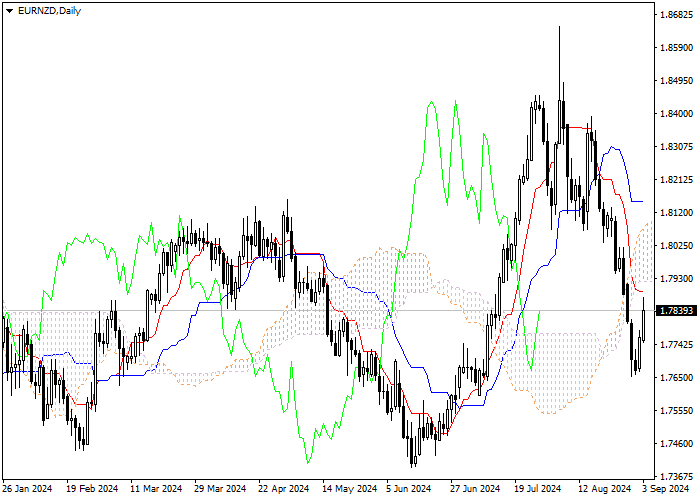Click the 1.74600 price axis label
The image size is (700, 500).
676,444
